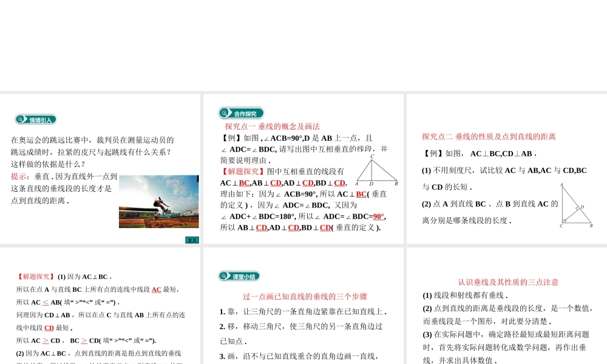This screenshot has height=364, width=607.
Task: Click the 首页 button under the photo
Action: [192, 240]
